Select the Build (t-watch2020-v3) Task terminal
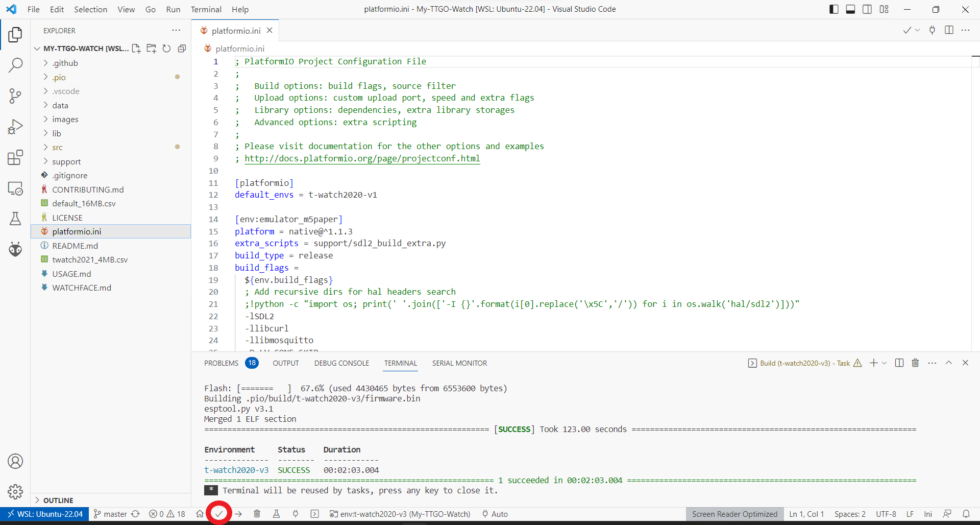The image size is (980, 525). (805, 363)
